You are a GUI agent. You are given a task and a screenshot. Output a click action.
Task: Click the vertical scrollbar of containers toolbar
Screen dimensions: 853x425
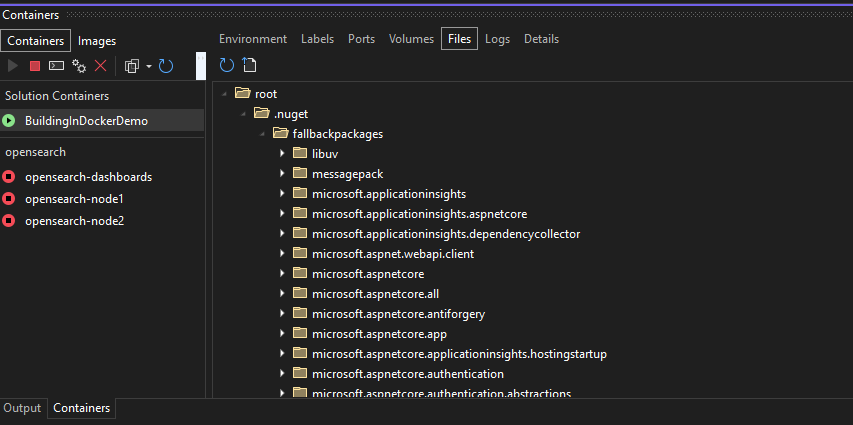(200, 65)
